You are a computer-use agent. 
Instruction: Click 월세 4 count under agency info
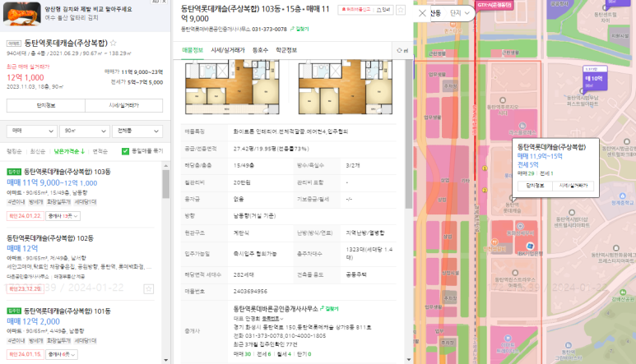point(284,354)
